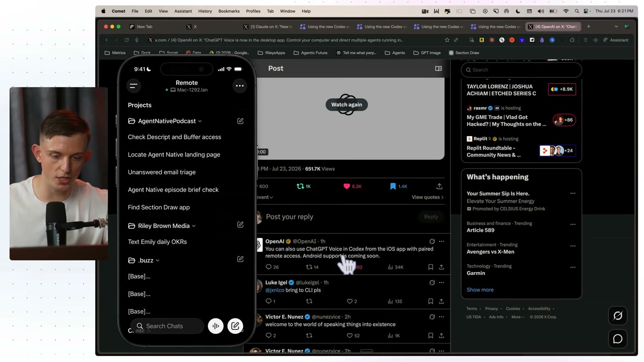The image size is (644, 362).
Task: Click Show more under What's happening
Action: point(480,290)
